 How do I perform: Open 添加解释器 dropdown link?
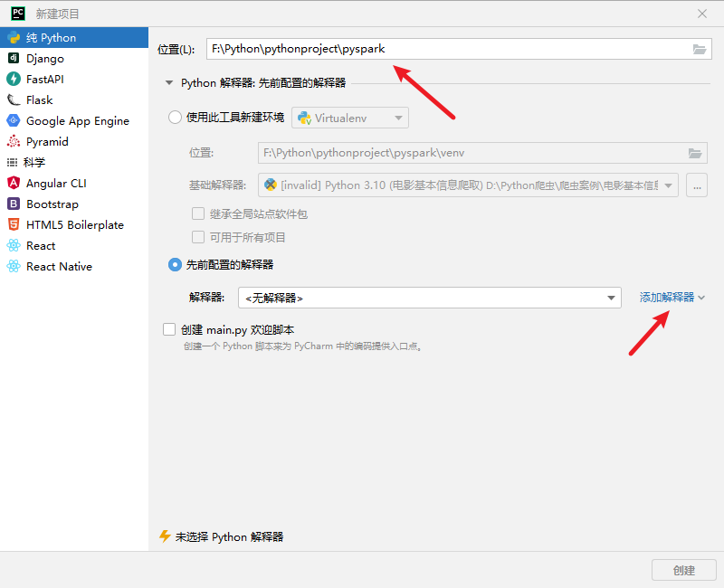click(672, 298)
